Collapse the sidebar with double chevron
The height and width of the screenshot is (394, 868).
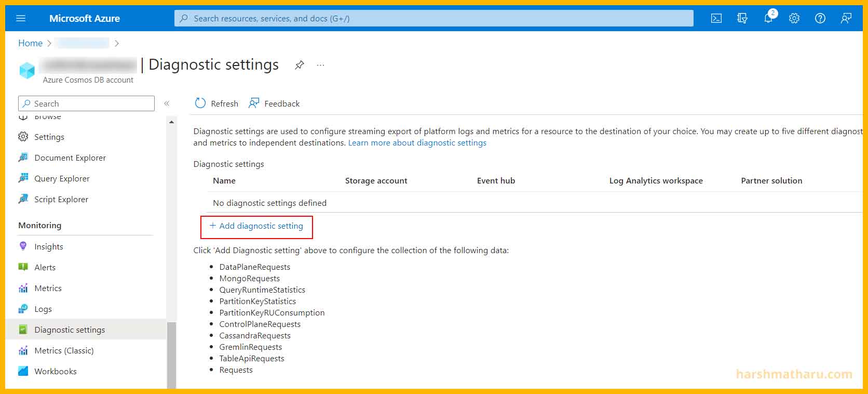(x=167, y=103)
